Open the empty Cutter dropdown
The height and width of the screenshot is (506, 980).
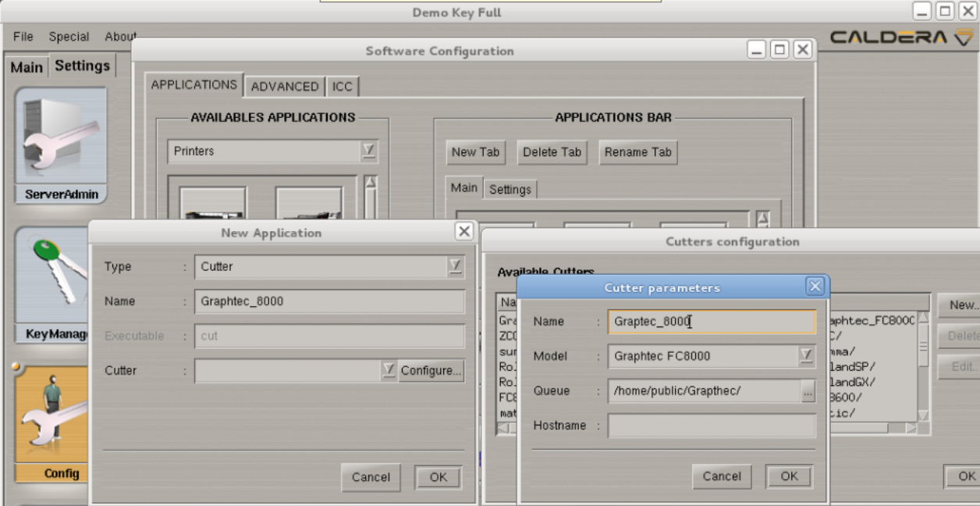(x=389, y=371)
